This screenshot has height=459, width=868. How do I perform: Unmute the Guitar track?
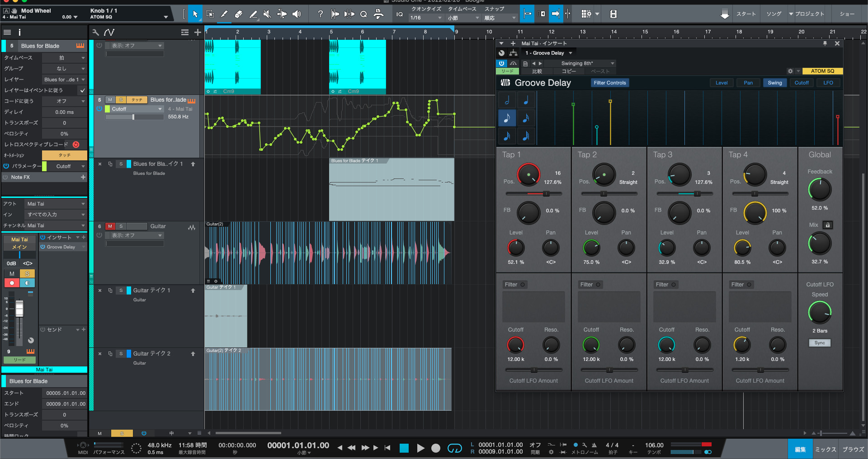pyautogui.click(x=110, y=226)
